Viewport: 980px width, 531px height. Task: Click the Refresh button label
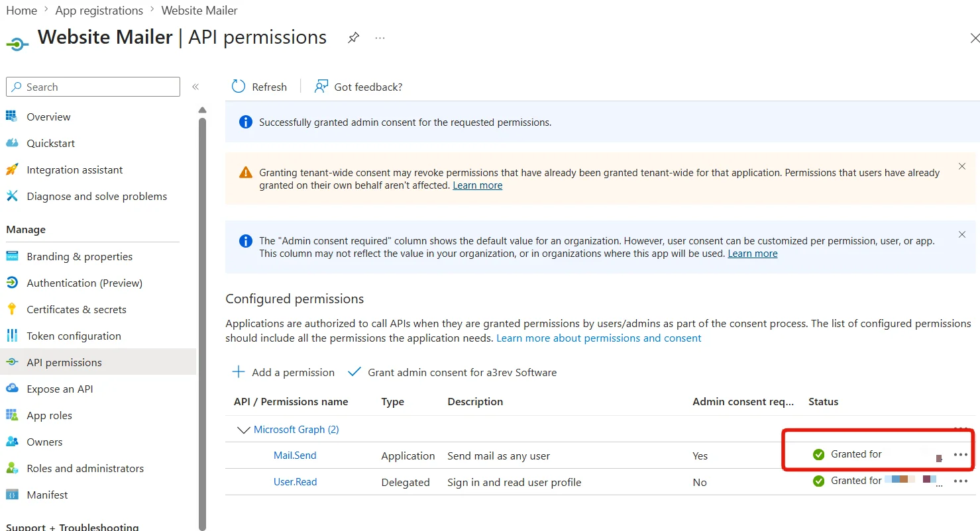(270, 87)
